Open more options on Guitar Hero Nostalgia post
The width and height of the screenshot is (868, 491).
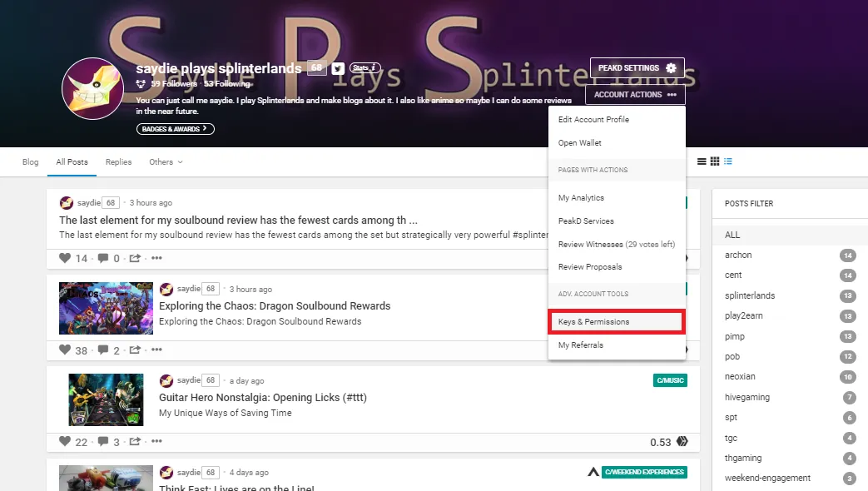(x=156, y=441)
